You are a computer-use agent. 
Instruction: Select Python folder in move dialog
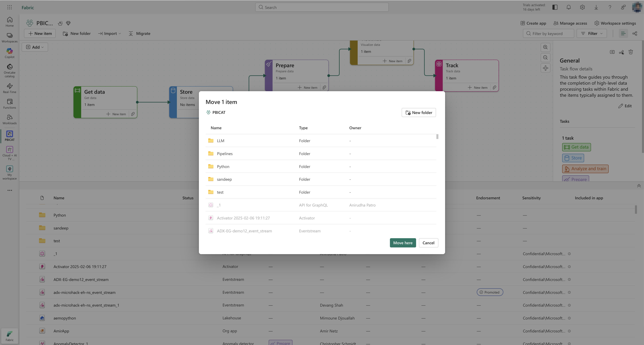point(321,166)
